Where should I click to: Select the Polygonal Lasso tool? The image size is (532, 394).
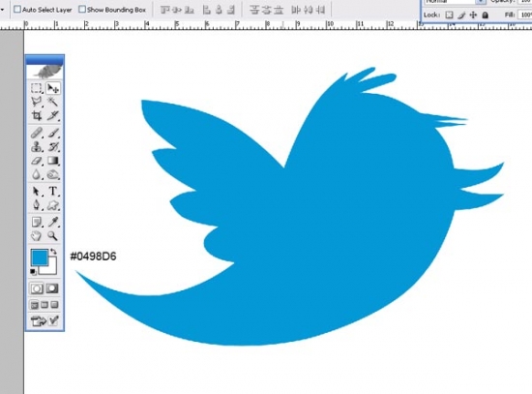[x=37, y=102]
